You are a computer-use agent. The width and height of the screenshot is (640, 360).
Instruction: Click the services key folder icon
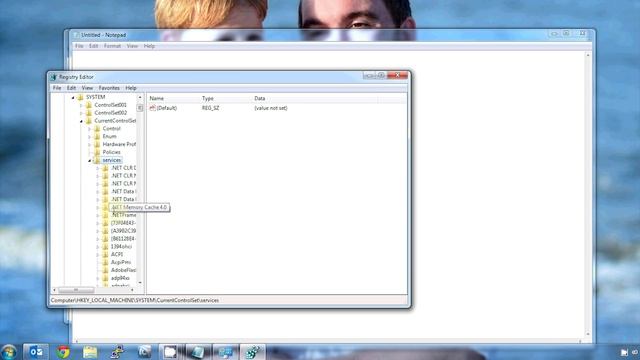point(97,160)
